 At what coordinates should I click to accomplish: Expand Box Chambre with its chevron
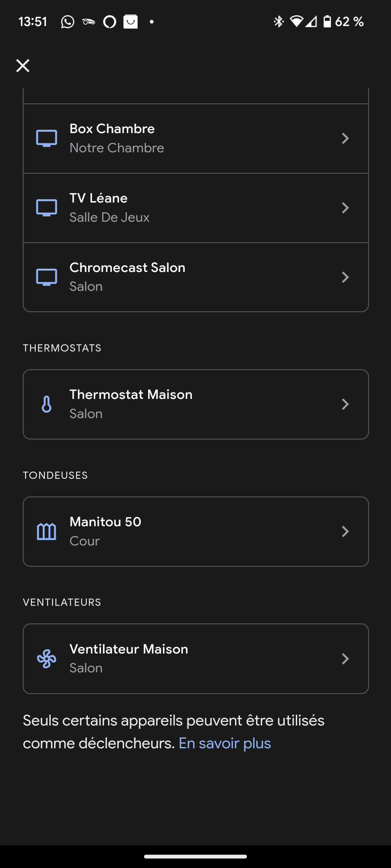(345, 138)
